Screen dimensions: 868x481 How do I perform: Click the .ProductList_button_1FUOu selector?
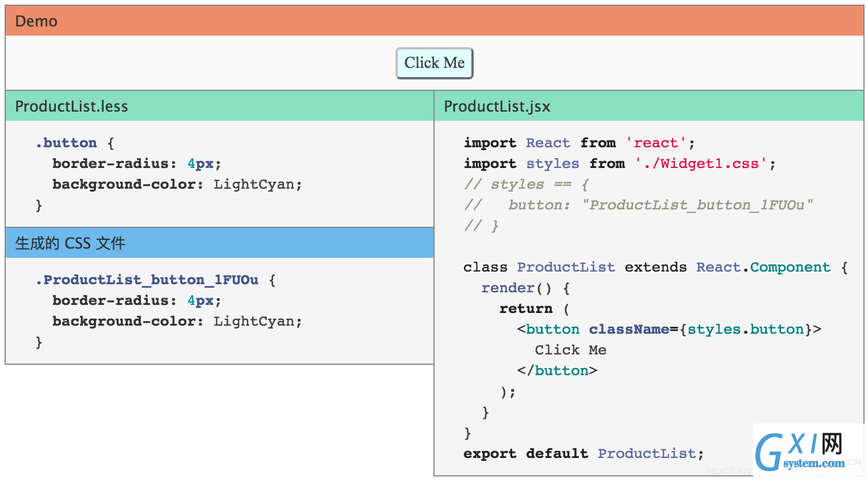(x=147, y=280)
